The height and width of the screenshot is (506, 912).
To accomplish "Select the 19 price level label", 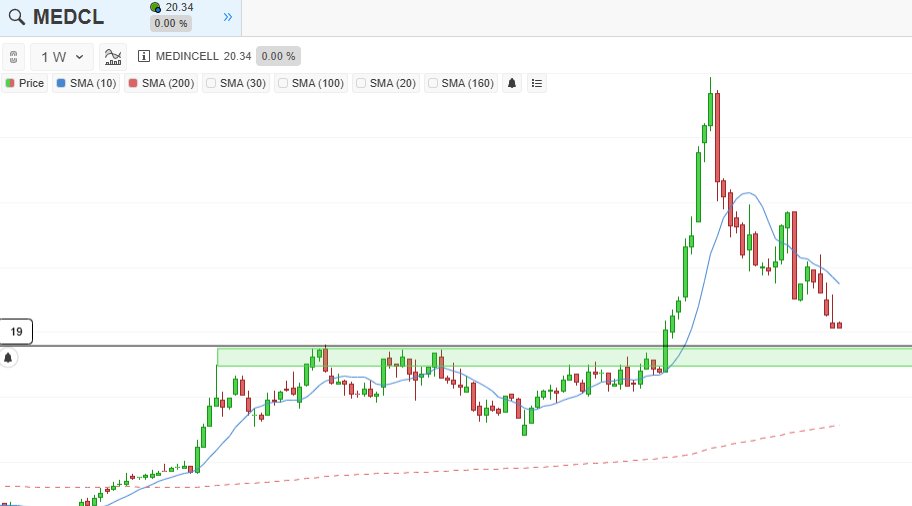I will (16, 332).
